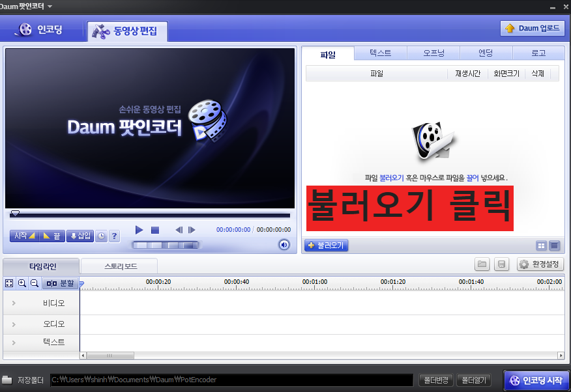Switch to the 스토리보드 tab

[x=120, y=266]
